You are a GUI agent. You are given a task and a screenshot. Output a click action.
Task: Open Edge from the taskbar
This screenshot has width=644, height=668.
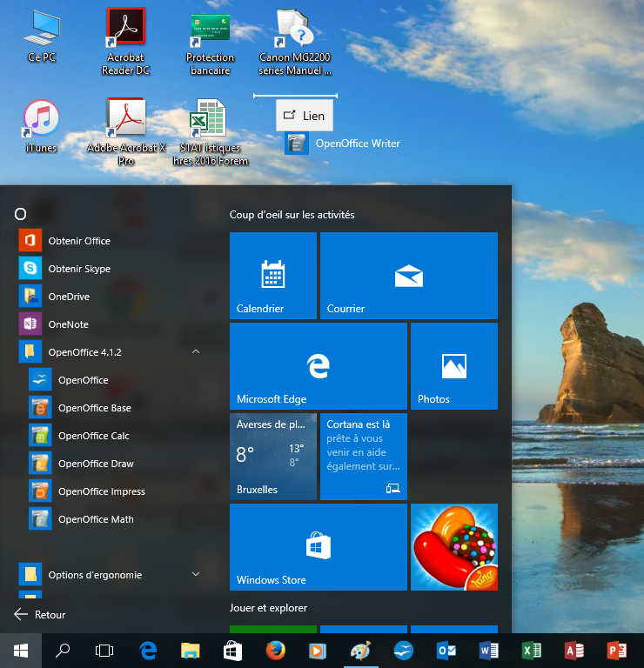(148, 651)
